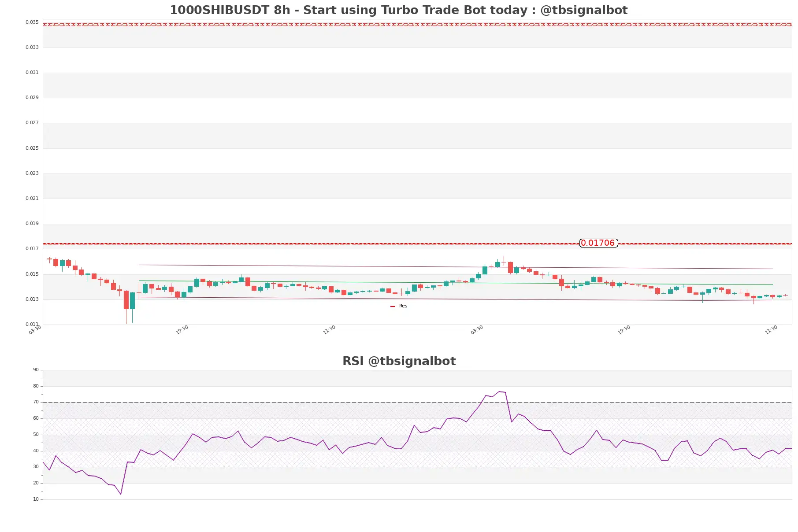Click the RSI axis value 60

(x=36, y=418)
